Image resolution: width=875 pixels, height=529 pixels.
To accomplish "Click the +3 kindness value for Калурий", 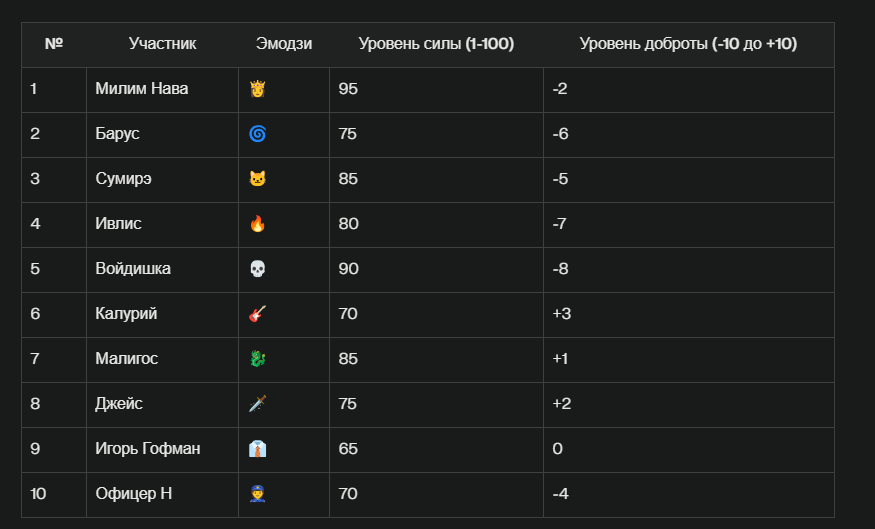I will pyautogui.click(x=561, y=314).
